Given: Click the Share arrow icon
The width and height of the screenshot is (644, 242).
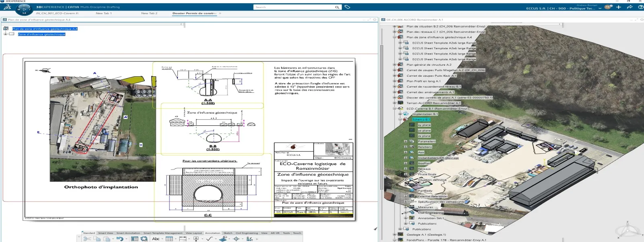Looking at the screenshot, I should tap(630, 7).
